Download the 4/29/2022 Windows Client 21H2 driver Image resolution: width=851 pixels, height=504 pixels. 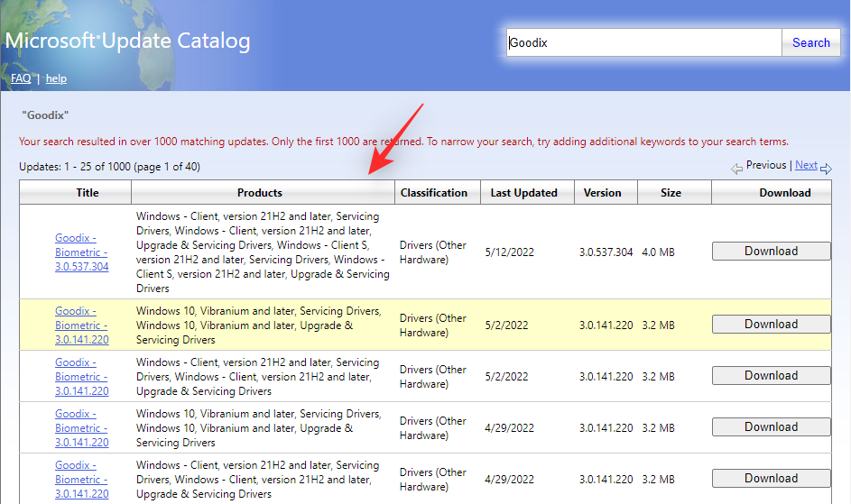(771, 479)
